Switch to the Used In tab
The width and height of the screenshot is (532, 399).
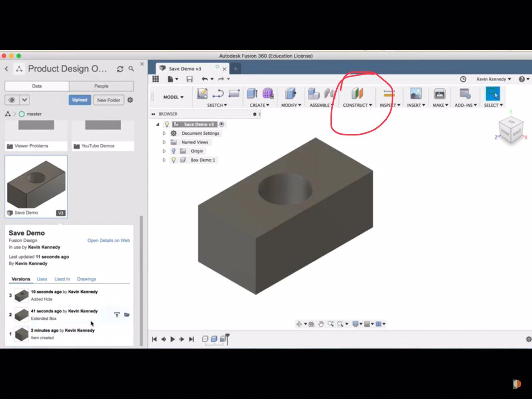(x=62, y=279)
